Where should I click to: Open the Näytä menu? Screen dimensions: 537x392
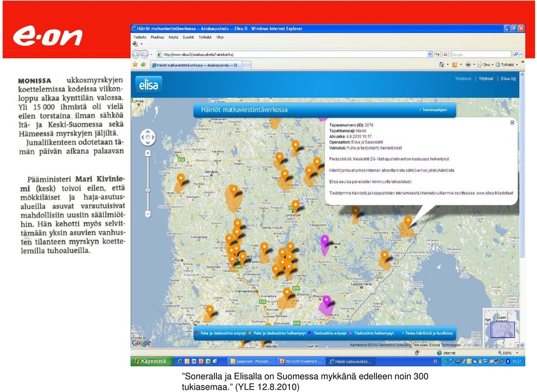[173, 37]
